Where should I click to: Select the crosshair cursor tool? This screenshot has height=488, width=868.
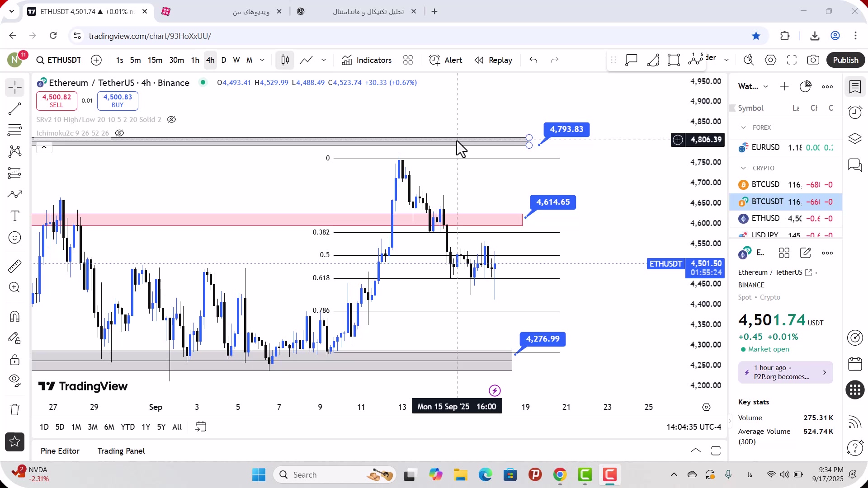(14, 87)
